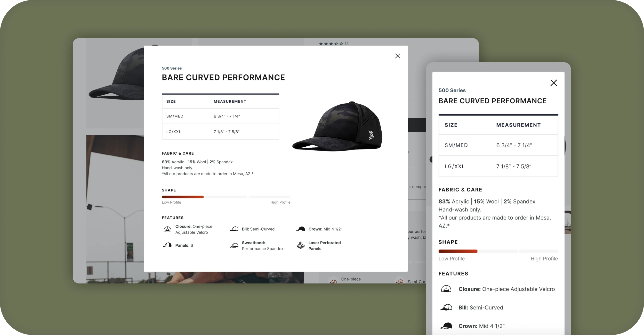The width and height of the screenshot is (644, 335).
Task: Click the Sweatband: Performance Spandex text
Action: tap(263, 246)
